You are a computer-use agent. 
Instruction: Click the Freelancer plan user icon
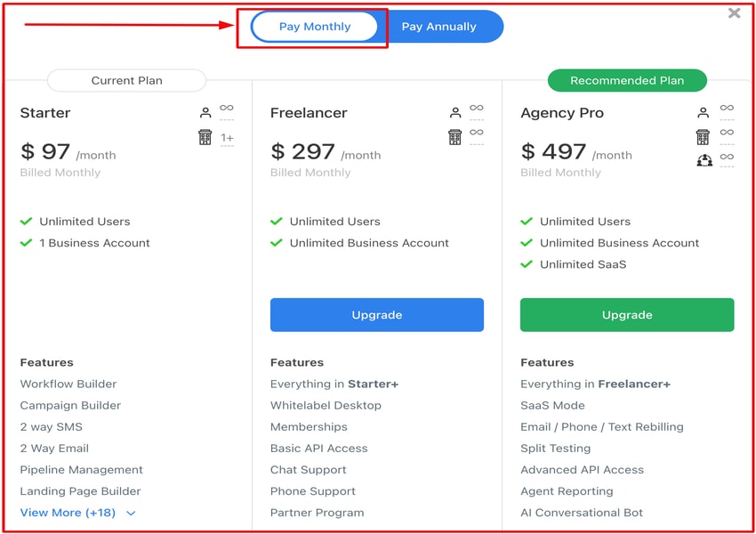point(455,113)
